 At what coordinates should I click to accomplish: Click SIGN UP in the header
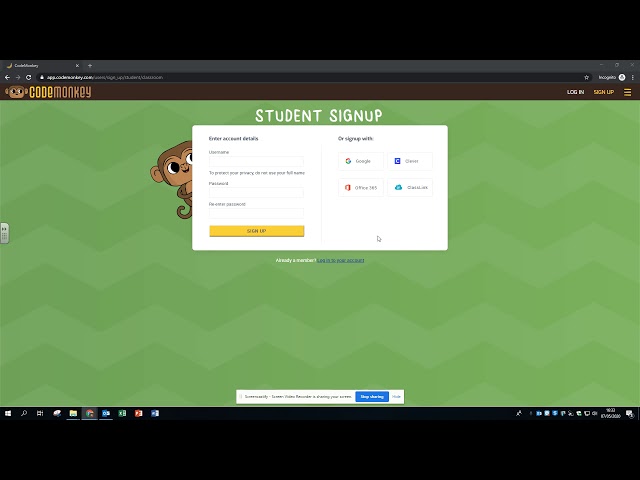tap(604, 92)
